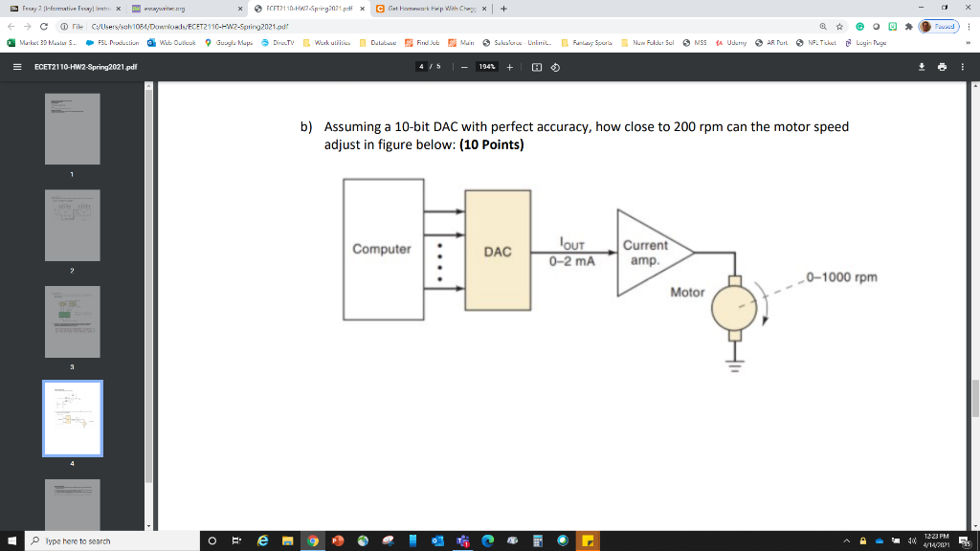Screen dimensions: 980x551
Task: Open more options via three-dot PDF menu
Action: (x=963, y=67)
